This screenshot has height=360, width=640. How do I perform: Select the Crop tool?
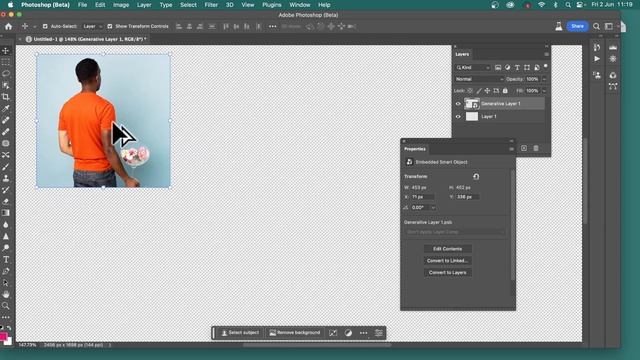coord(6,97)
